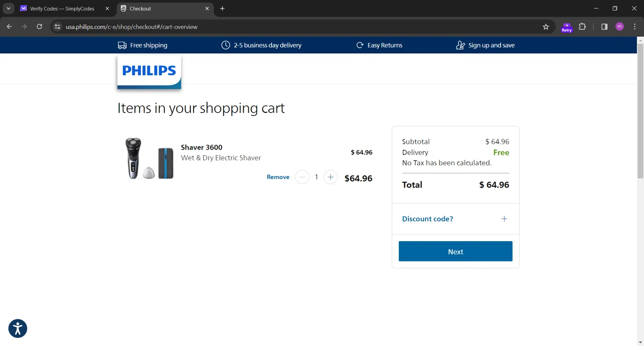This screenshot has height=346, width=644.
Task: Click the Shaver 3600 product title
Action: point(202,147)
